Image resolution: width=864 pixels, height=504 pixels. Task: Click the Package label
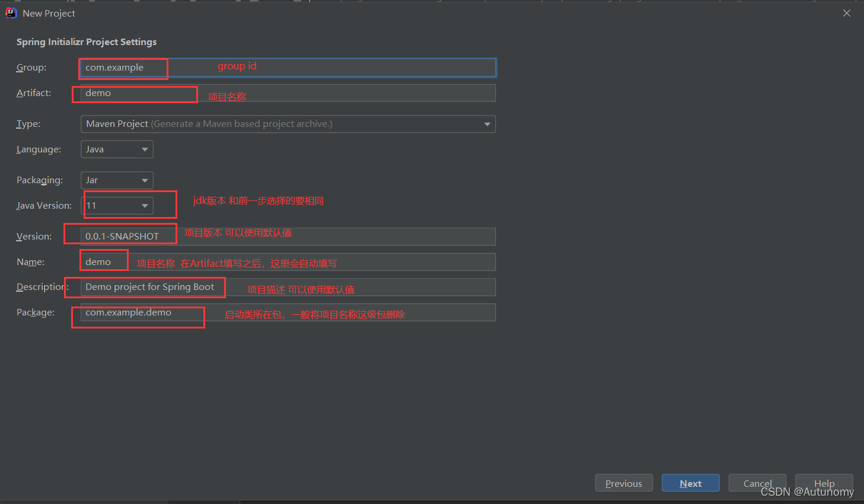36,312
